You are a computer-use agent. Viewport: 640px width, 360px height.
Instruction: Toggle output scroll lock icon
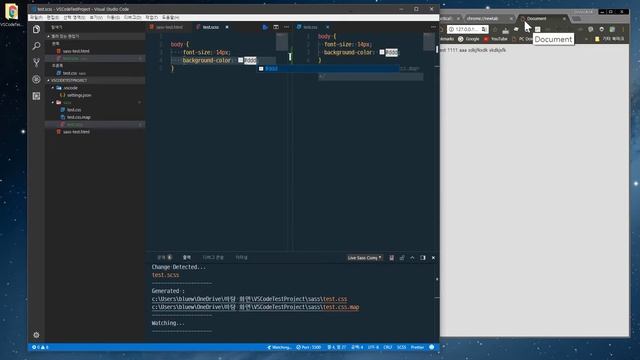point(402,258)
